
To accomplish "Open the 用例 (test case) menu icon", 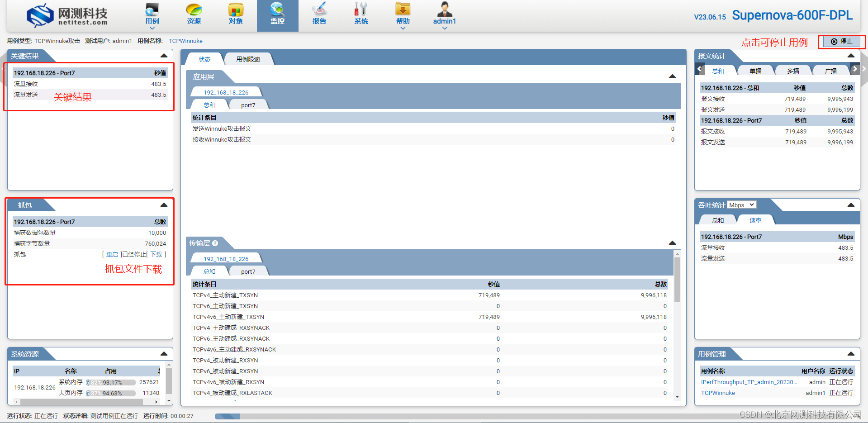I will pos(152,10).
